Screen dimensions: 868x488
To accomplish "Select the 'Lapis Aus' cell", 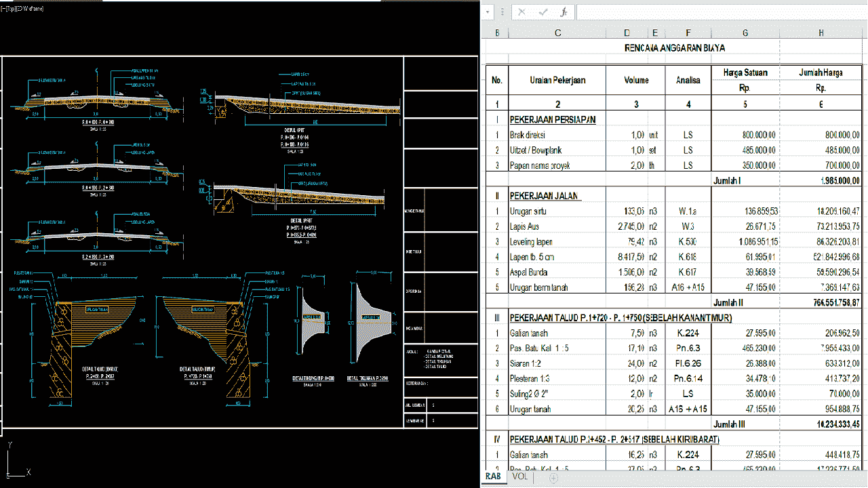I will 557,226.
